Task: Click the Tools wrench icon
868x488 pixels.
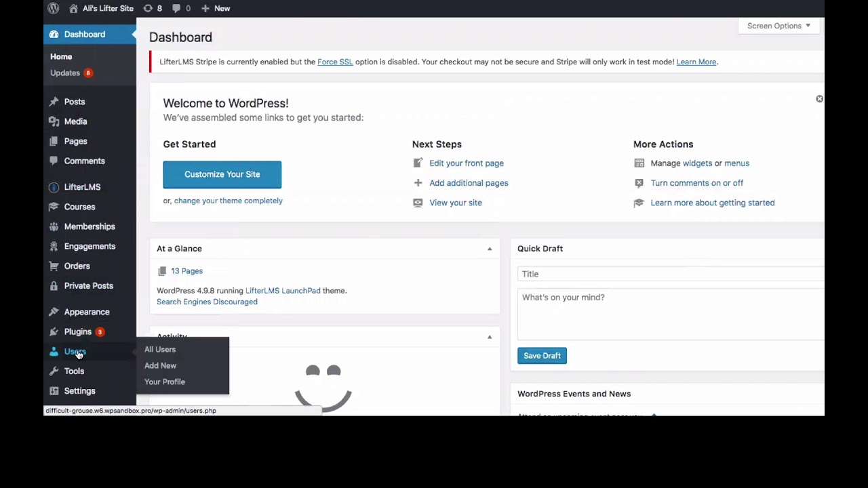Action: tap(54, 371)
